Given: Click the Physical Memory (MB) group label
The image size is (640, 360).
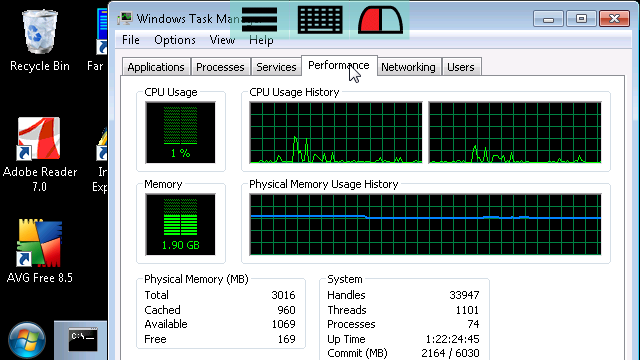Looking at the screenshot, I should pos(196,279).
